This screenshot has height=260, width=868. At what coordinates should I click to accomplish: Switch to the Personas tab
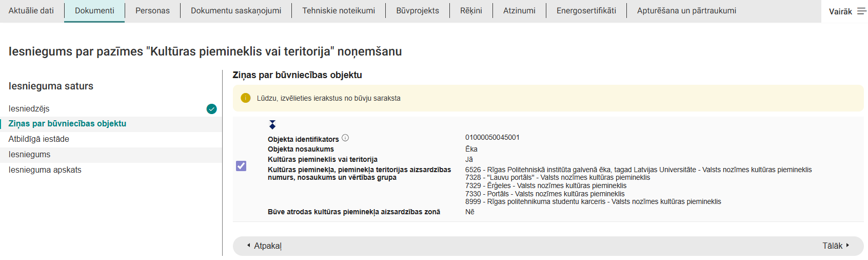click(x=152, y=11)
